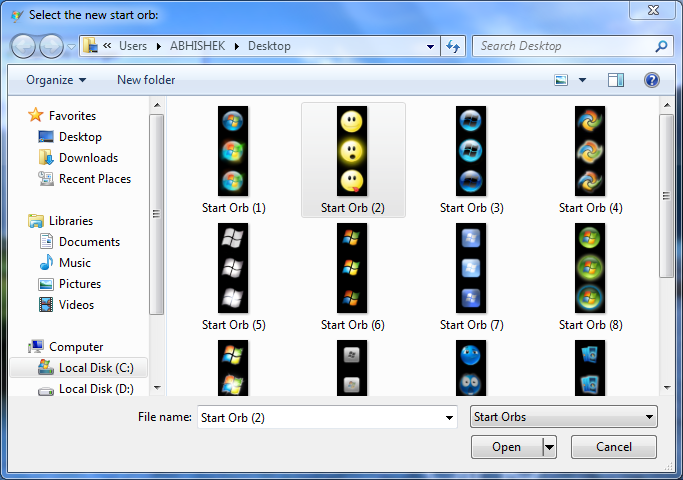Click the Cancel button
Image resolution: width=683 pixels, height=480 pixels.
click(x=614, y=447)
